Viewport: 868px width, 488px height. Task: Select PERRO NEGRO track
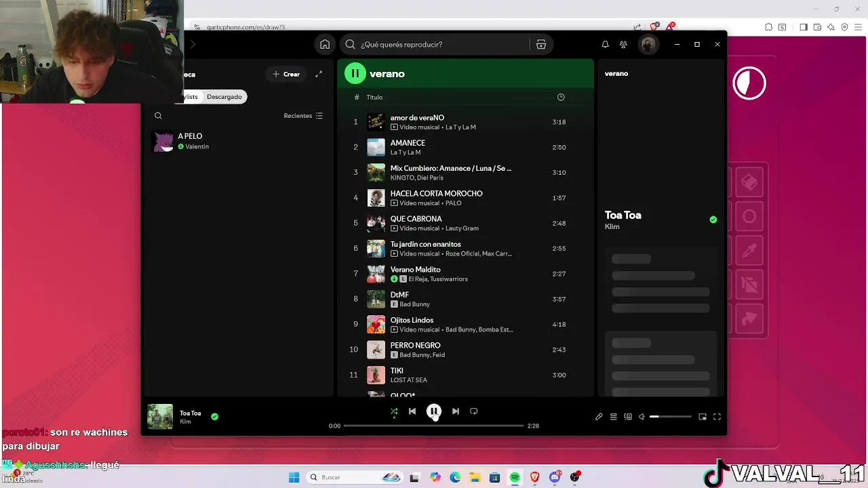[465, 350]
